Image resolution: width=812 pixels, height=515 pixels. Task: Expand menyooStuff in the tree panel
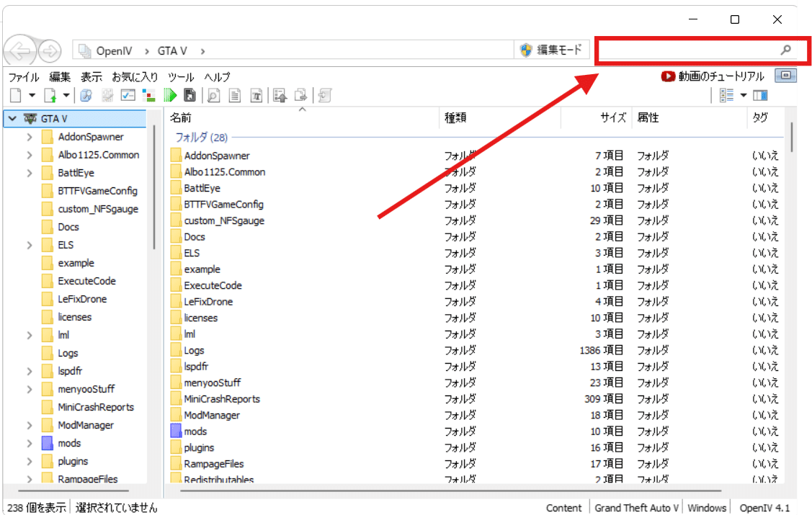pos(30,390)
